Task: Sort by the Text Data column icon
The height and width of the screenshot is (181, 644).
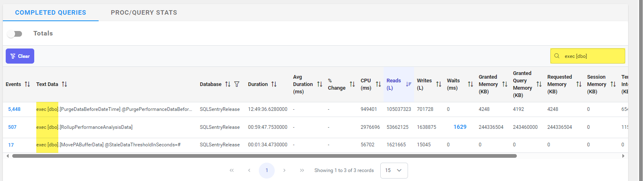Action: (x=64, y=84)
